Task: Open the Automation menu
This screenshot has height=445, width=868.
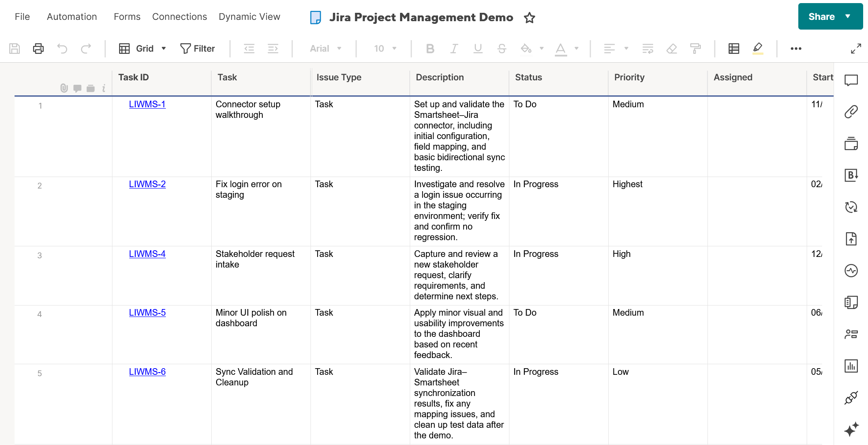Action: pyautogui.click(x=72, y=17)
